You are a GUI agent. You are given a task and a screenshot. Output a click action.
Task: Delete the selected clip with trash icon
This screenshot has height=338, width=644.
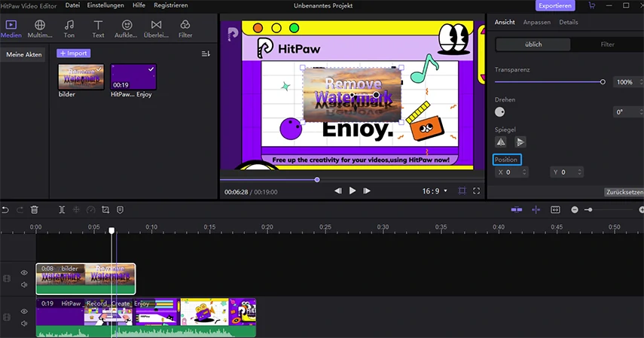coord(35,210)
